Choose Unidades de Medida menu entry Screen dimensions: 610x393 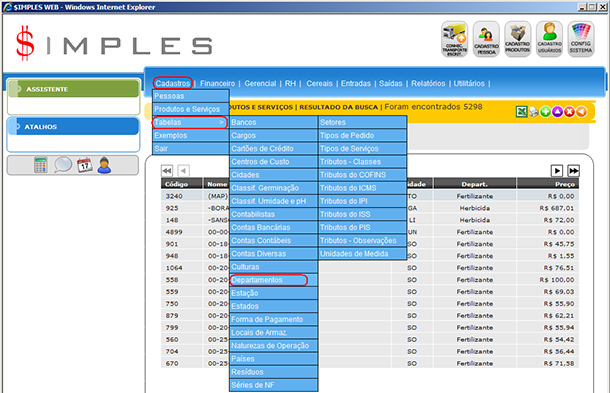pyautogui.click(x=354, y=254)
